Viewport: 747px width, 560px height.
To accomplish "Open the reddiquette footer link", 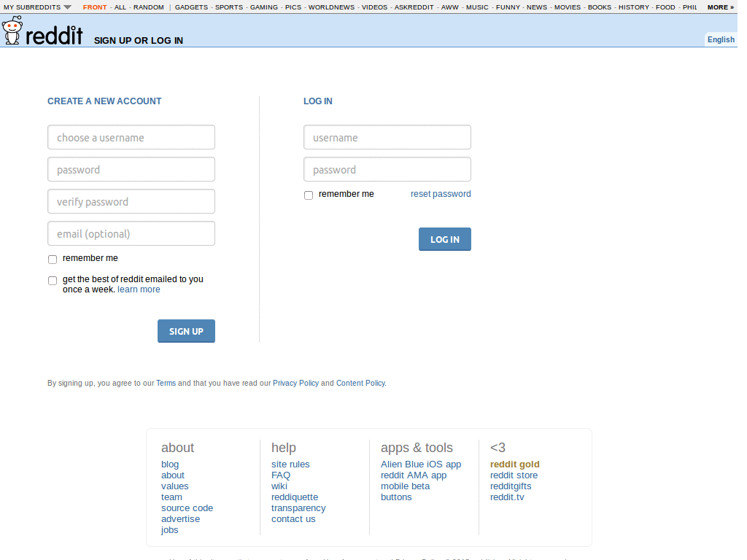I will point(295,497).
